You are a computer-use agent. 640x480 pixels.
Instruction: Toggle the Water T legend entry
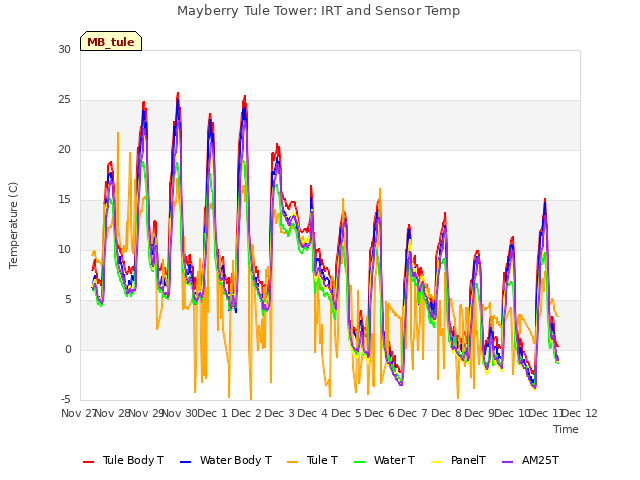[x=384, y=460]
